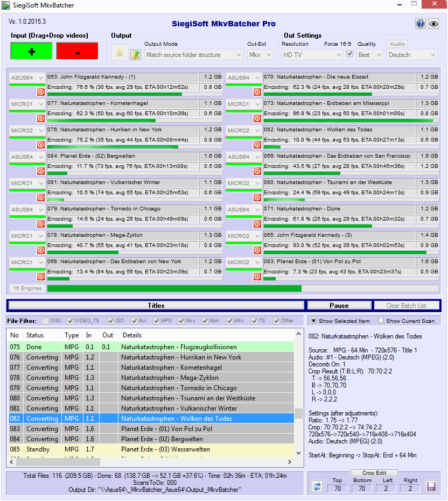Stop encoding of 078 Mega-Zyklon
This screenshot has width=448, height=501.
[41, 250]
